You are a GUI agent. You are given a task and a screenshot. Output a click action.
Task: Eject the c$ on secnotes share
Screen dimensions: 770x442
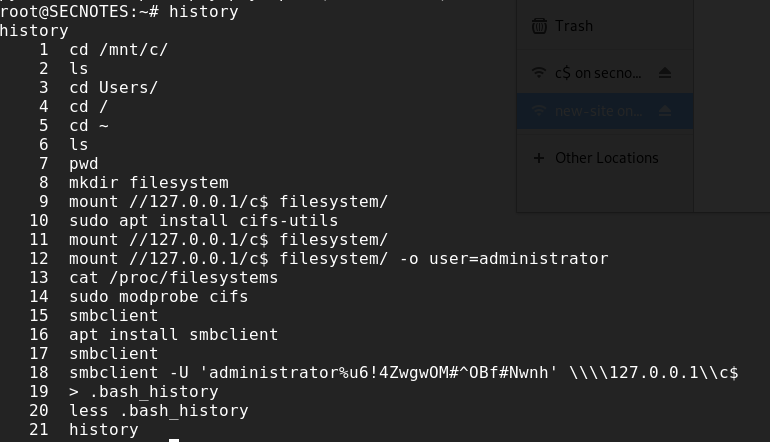[664, 73]
